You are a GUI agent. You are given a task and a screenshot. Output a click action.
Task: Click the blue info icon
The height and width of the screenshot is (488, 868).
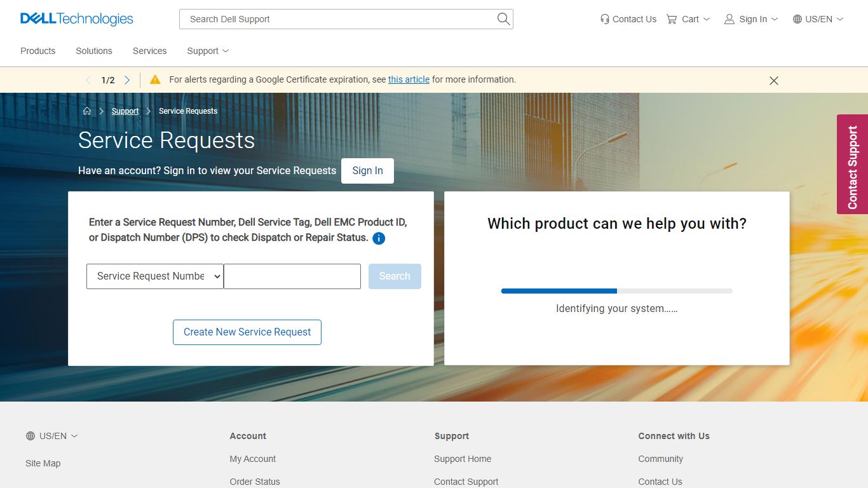(x=379, y=238)
